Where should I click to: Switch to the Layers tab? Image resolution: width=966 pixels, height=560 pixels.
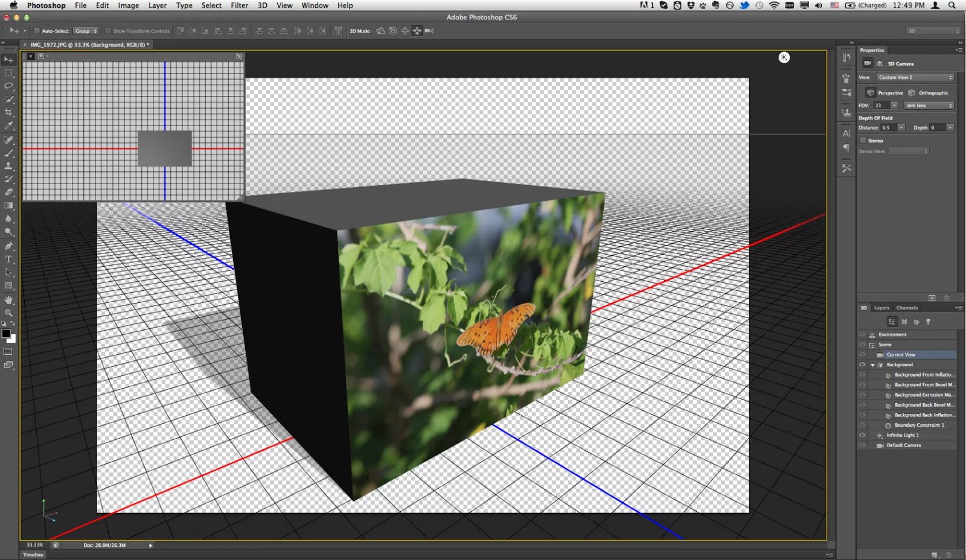(881, 308)
